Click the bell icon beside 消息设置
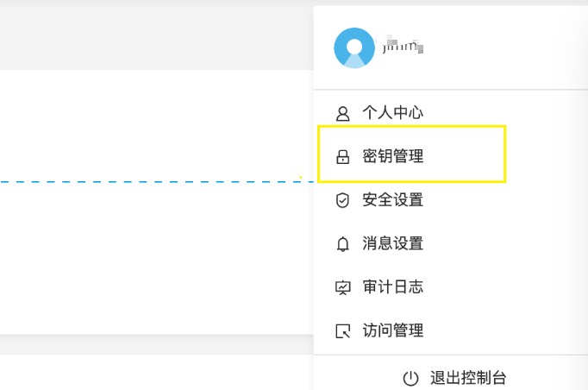Screen dimensions: 588x390 tap(342, 244)
